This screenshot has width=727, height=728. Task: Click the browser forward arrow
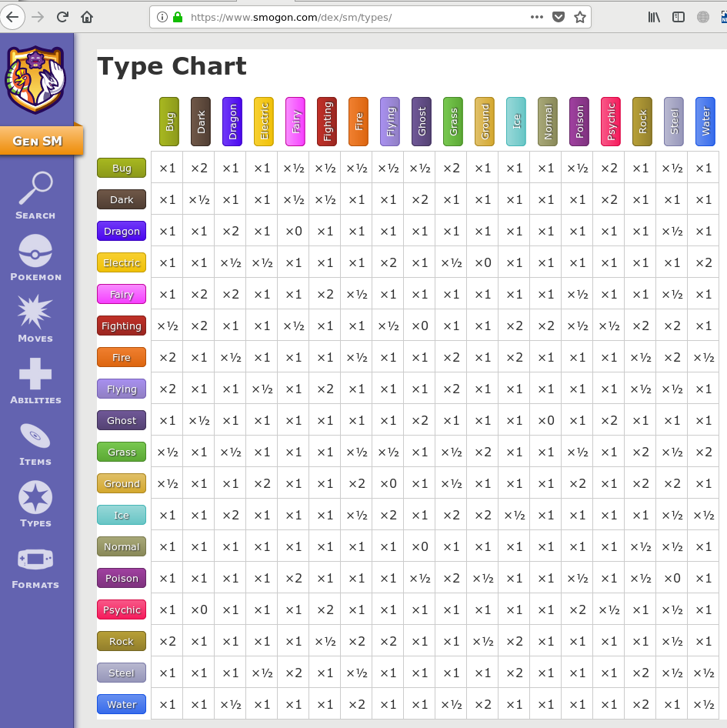(38, 17)
